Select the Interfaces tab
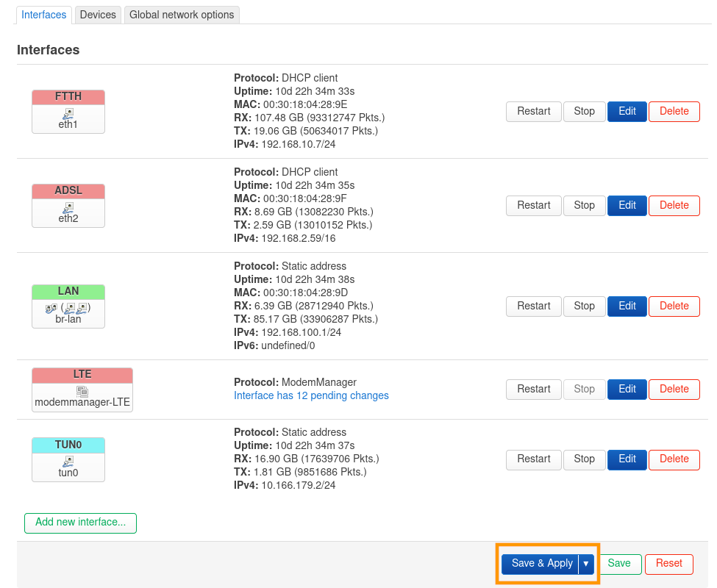 [44, 15]
